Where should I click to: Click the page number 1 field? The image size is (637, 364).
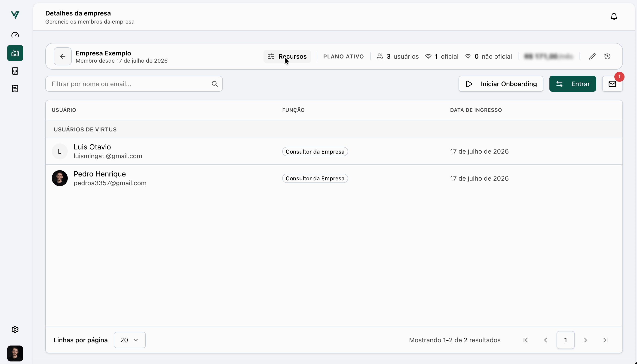[565, 340]
